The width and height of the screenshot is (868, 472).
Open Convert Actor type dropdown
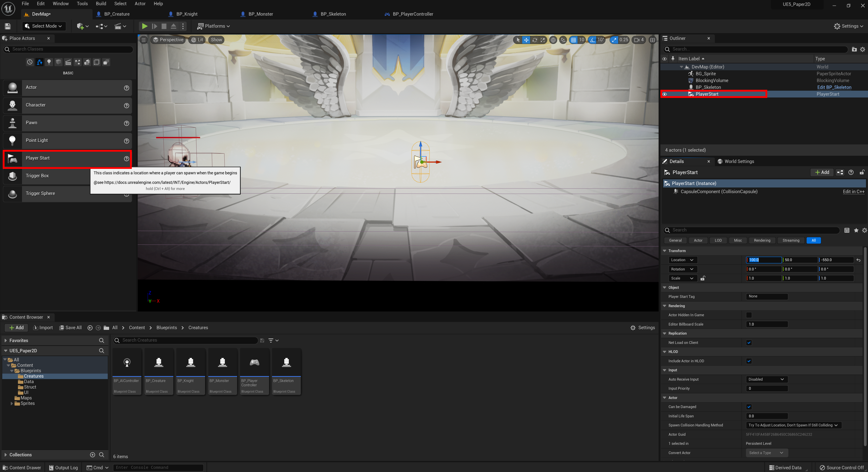[x=767, y=453]
